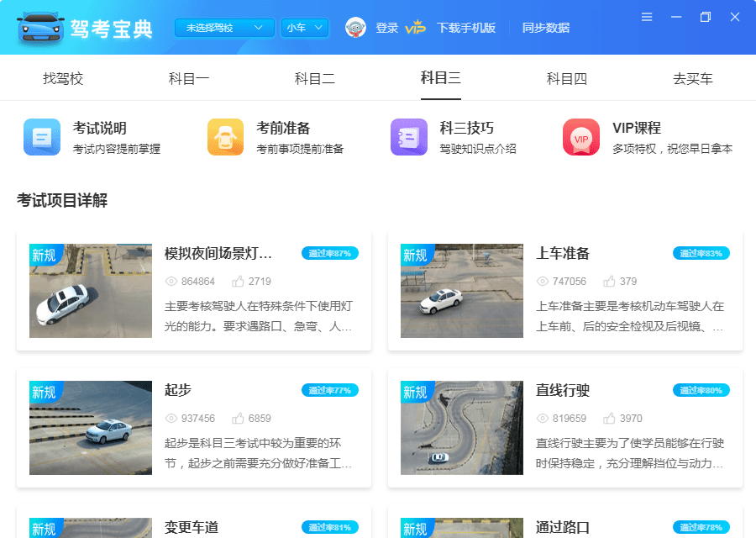Viewport: 756px width, 538px height.
Task: Click the 驾考宝典 car logo icon
Action: tap(40, 28)
